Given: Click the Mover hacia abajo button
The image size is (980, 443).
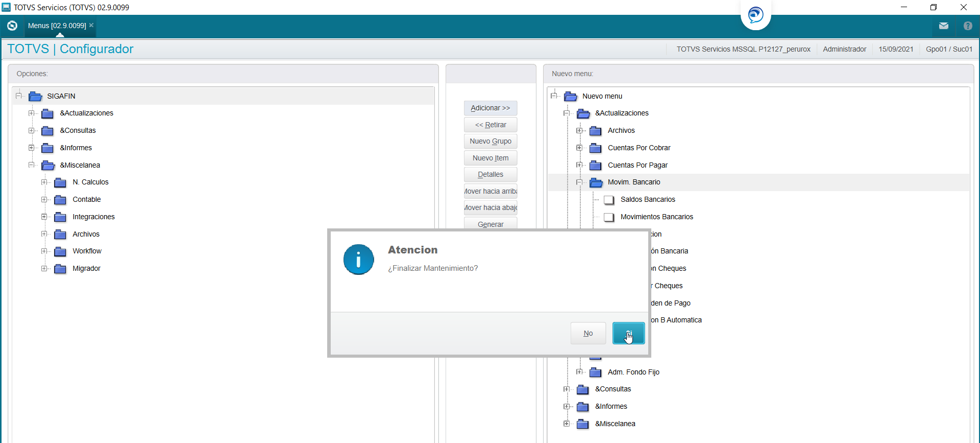Looking at the screenshot, I should click(491, 207).
